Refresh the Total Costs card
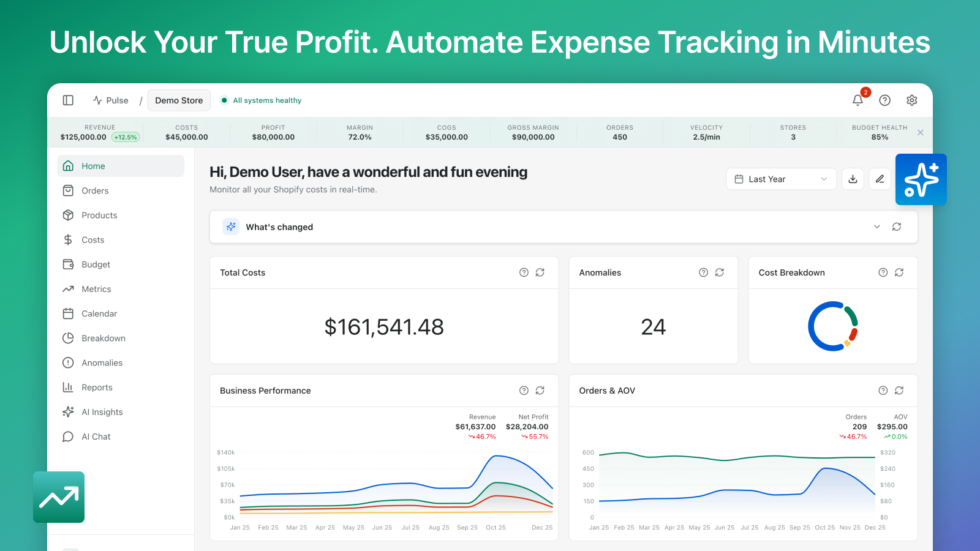The height and width of the screenshot is (551, 980). tap(540, 272)
